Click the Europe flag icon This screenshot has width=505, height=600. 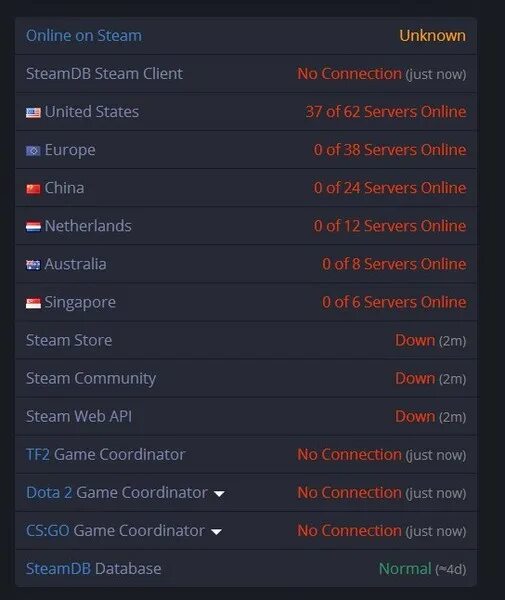click(33, 151)
